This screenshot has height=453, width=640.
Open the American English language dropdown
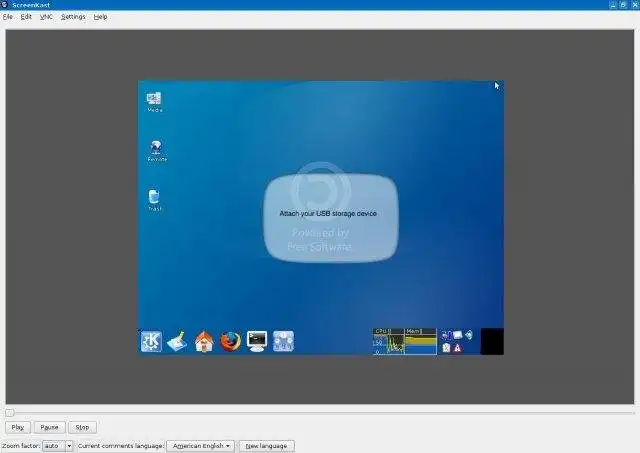tap(201, 446)
